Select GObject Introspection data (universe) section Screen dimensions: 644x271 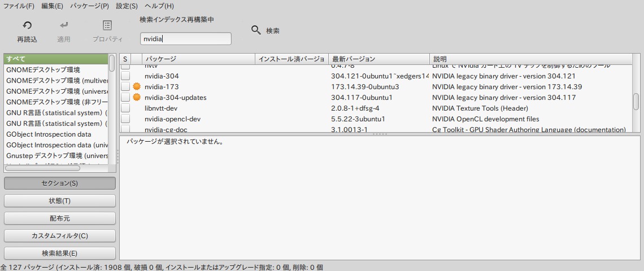pyautogui.click(x=56, y=145)
